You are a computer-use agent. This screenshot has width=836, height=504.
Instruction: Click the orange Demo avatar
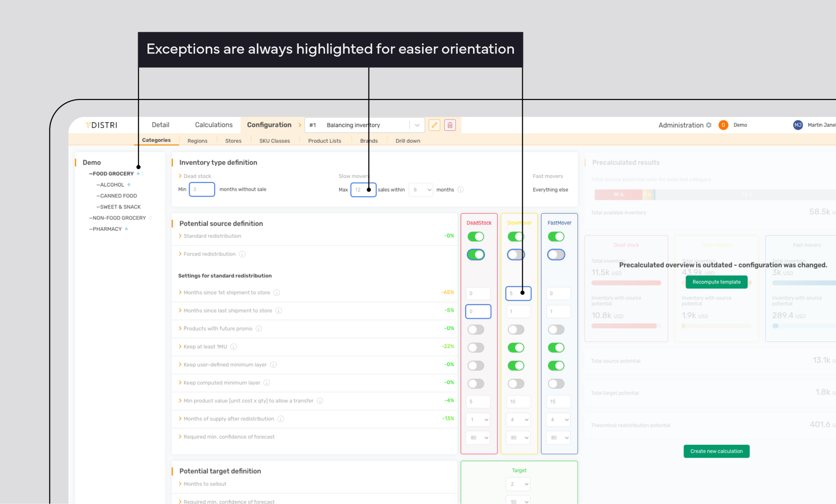point(723,125)
